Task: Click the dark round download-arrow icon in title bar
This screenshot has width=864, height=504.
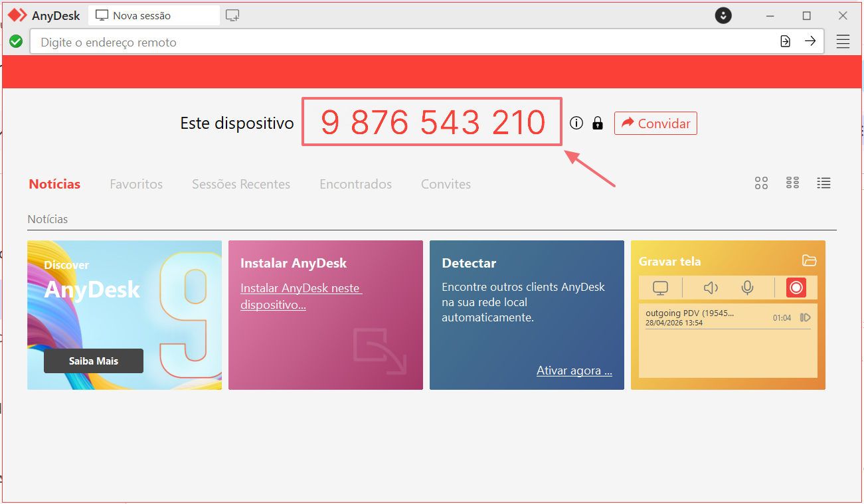Action: 723,15
